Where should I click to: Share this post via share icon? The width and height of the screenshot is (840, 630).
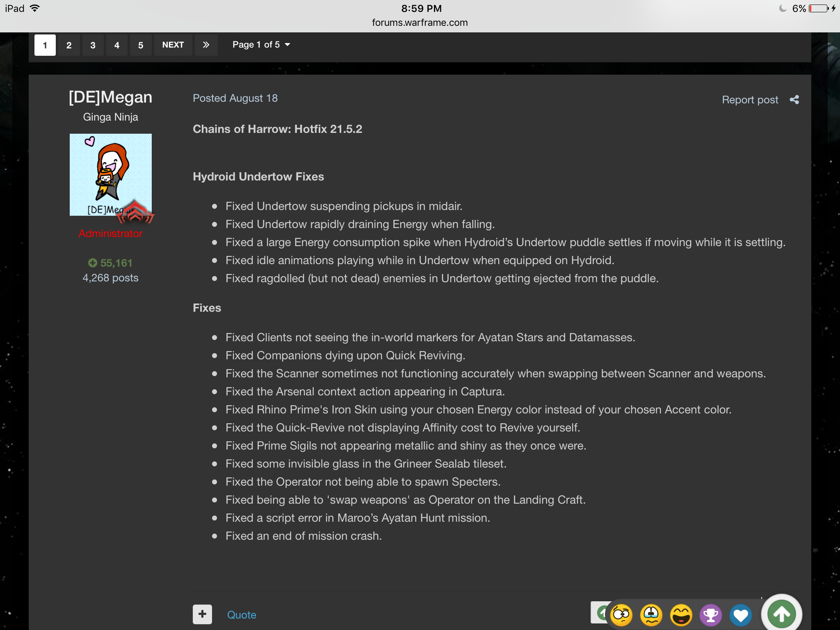tap(794, 100)
